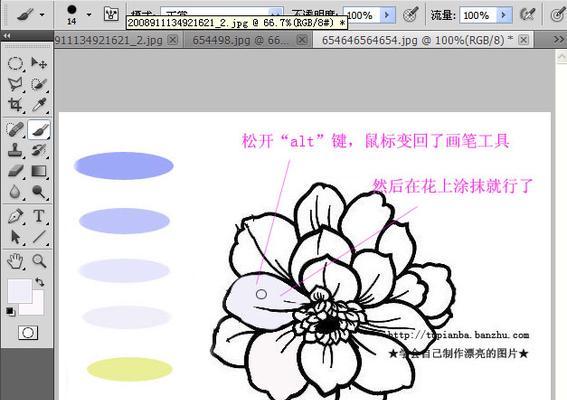This screenshot has height=400, width=567.
Task: Select the Blur tool
Action: (15, 191)
